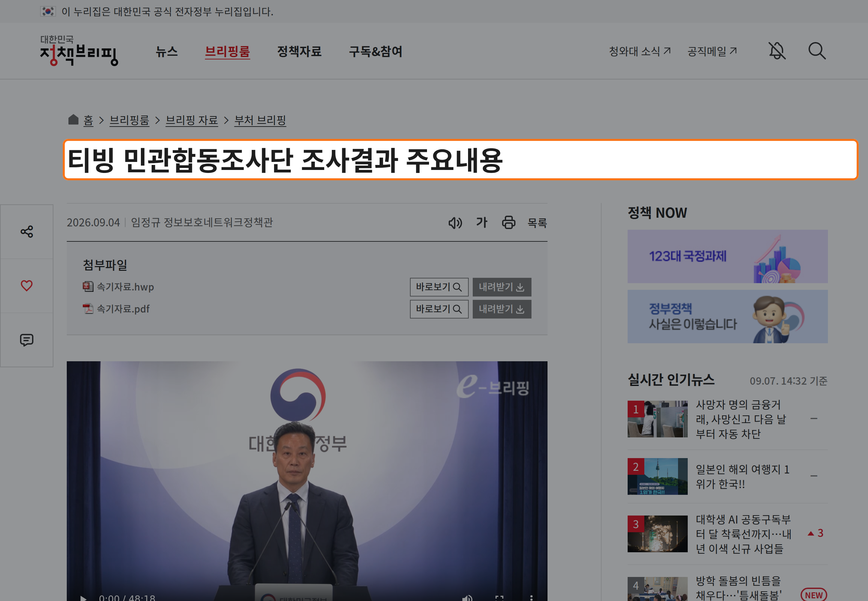The width and height of the screenshot is (868, 601).
Task: Visit the 공직메일 external link
Action: click(712, 51)
